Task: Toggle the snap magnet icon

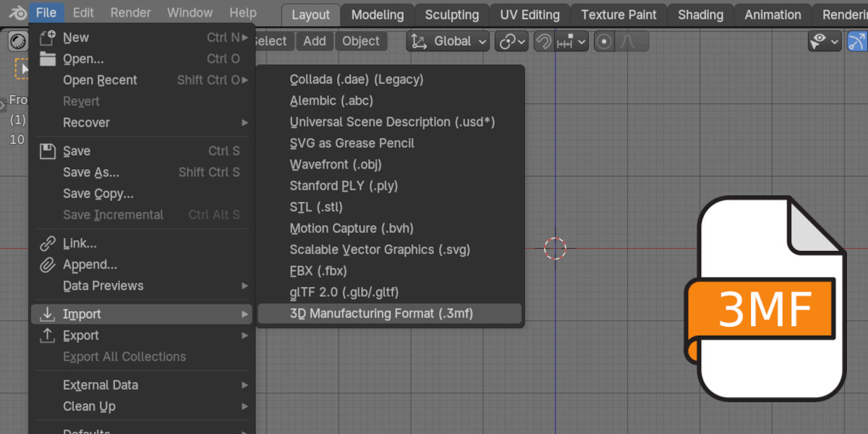Action: (543, 42)
